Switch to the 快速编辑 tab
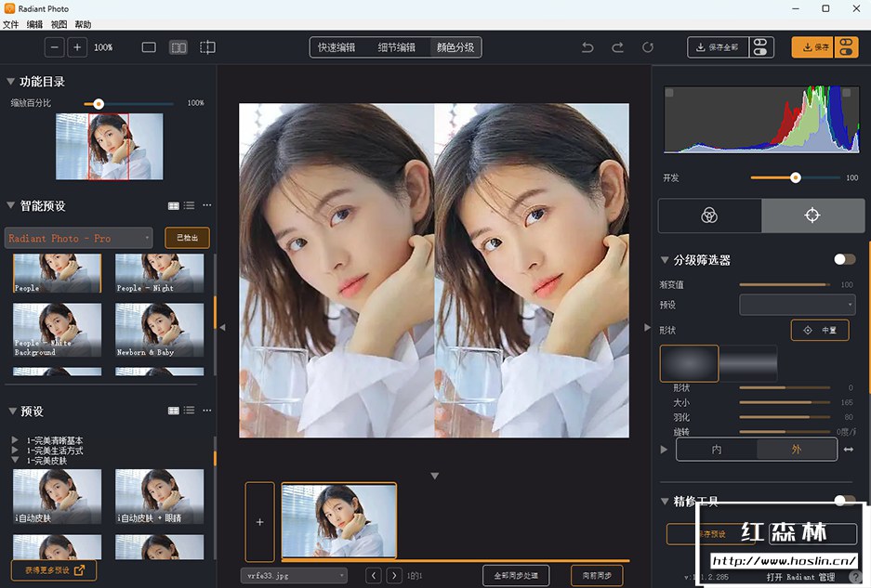Viewport: 871px width, 588px height. 337,47
